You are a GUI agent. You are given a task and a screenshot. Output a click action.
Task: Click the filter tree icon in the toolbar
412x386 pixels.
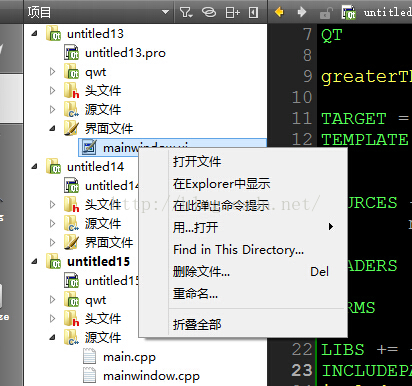coord(186,13)
